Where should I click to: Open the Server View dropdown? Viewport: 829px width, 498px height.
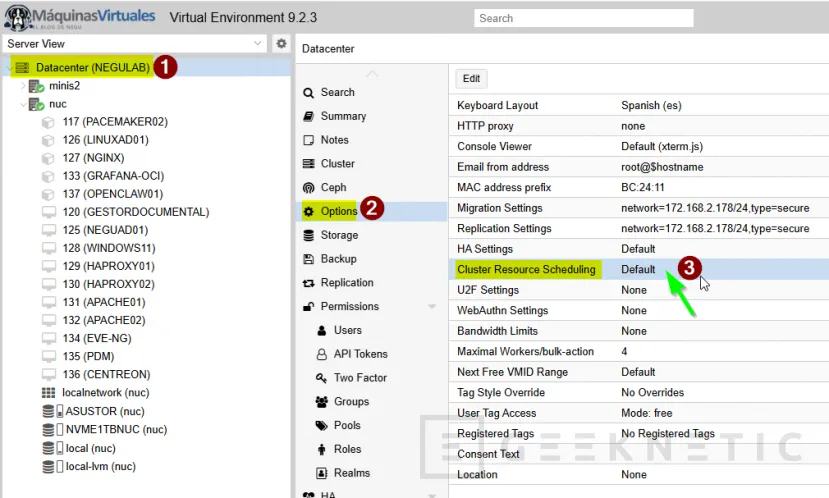[x=257, y=43]
